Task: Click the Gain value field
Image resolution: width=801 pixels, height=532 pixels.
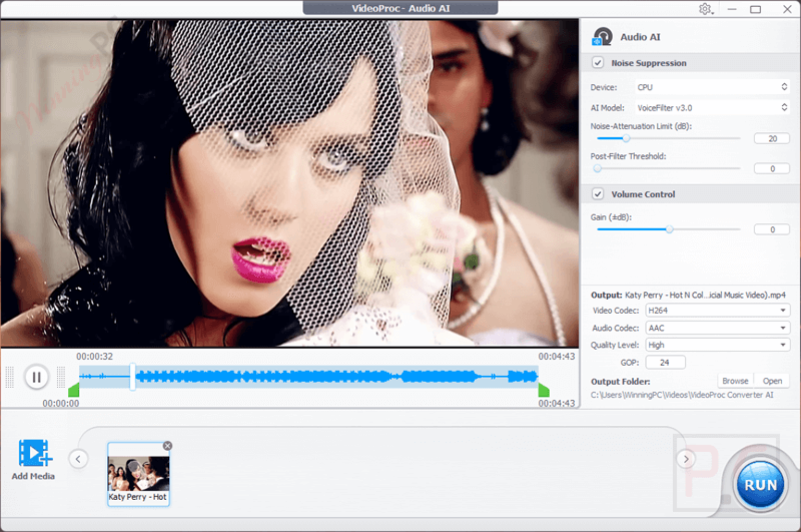Action: (x=772, y=229)
